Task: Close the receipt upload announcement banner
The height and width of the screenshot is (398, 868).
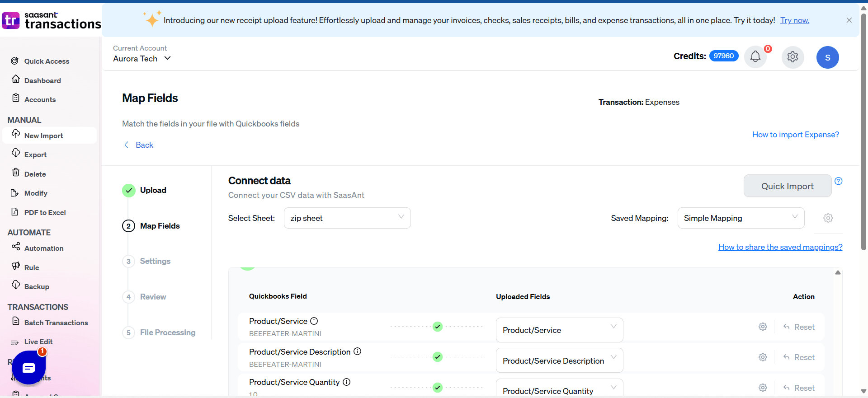Action: 849,20
